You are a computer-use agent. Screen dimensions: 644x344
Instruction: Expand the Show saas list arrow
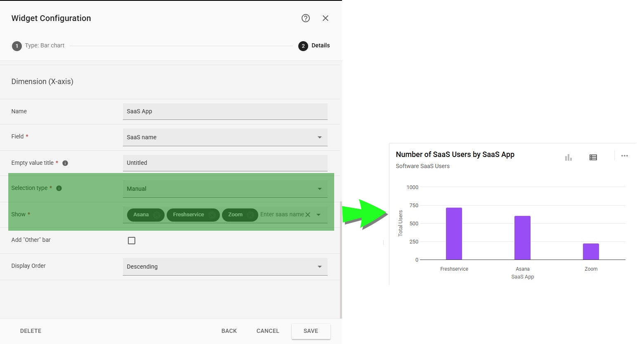click(x=318, y=215)
